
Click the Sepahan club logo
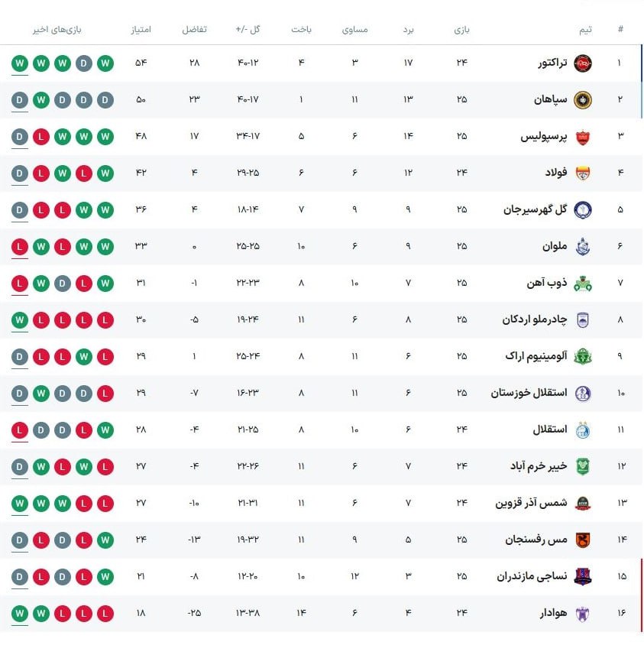[582, 99]
